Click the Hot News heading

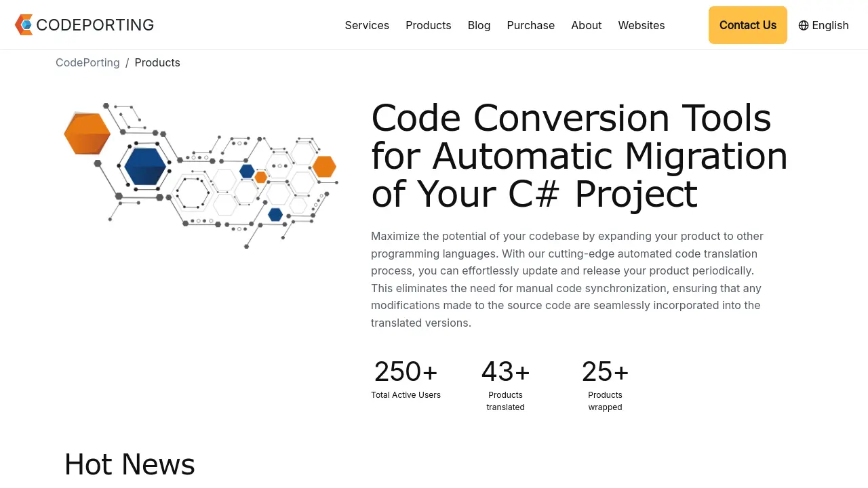(x=130, y=465)
